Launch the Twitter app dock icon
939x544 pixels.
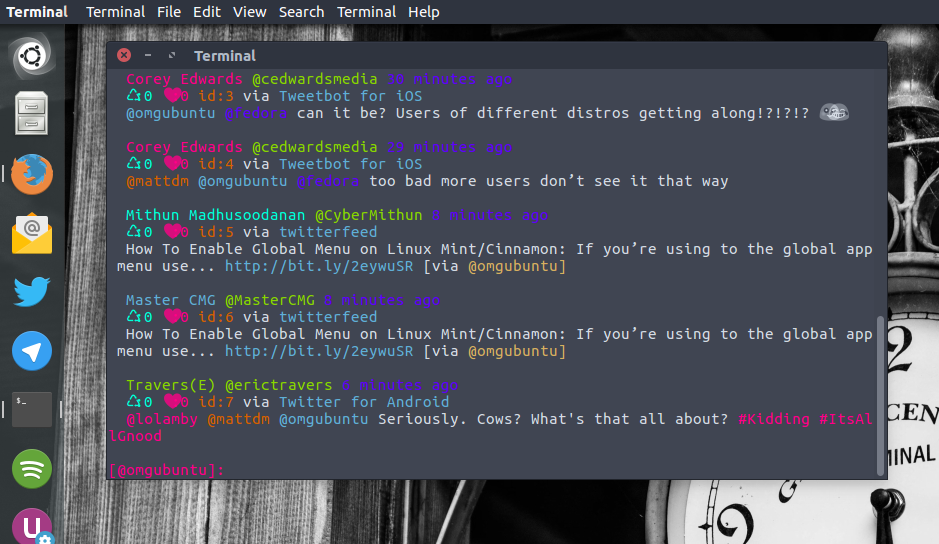click(32, 291)
